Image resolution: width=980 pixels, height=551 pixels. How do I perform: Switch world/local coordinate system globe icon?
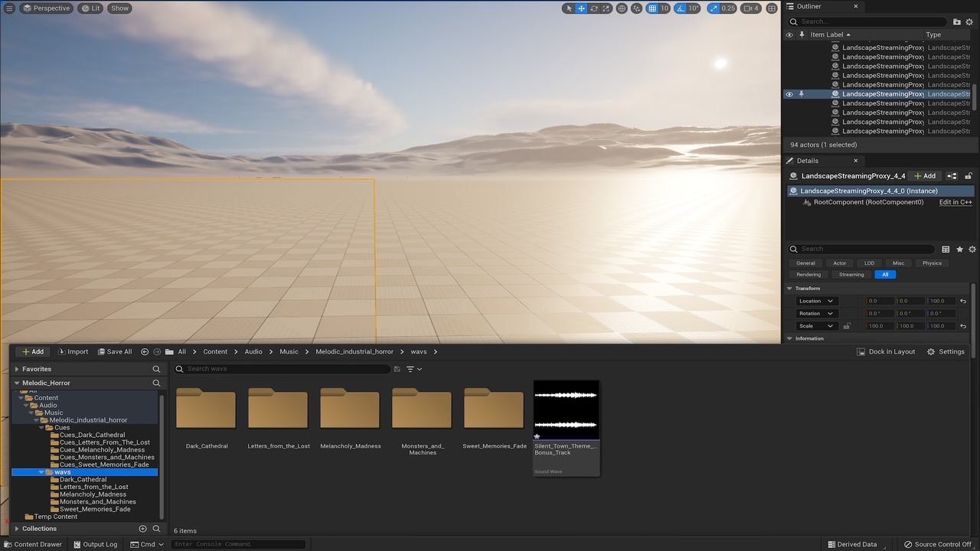click(x=622, y=8)
